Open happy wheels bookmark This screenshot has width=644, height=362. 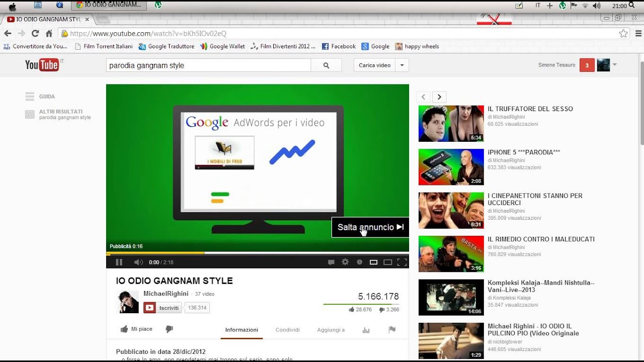pyautogui.click(x=417, y=46)
